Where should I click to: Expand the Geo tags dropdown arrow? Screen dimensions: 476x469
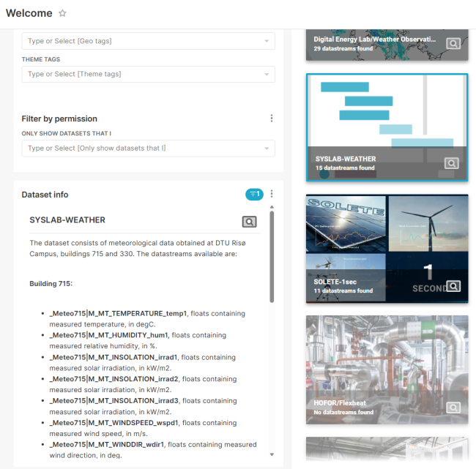(267, 41)
